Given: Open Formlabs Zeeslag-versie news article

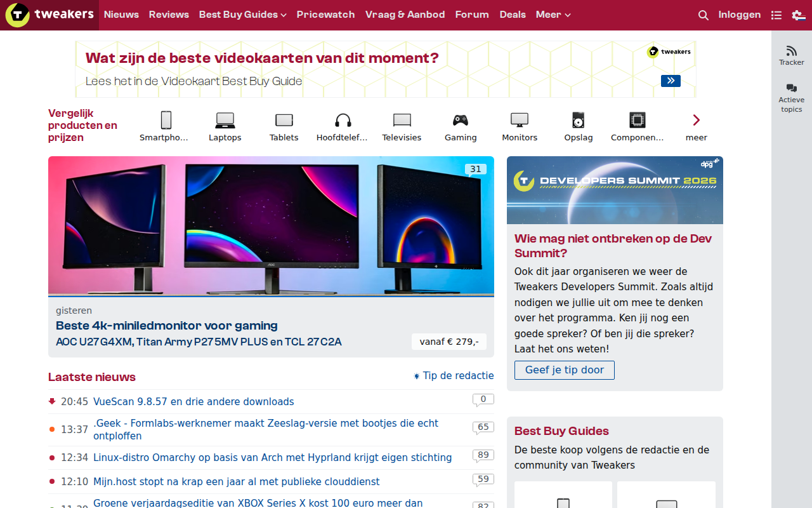Looking at the screenshot, I should click(x=266, y=430).
